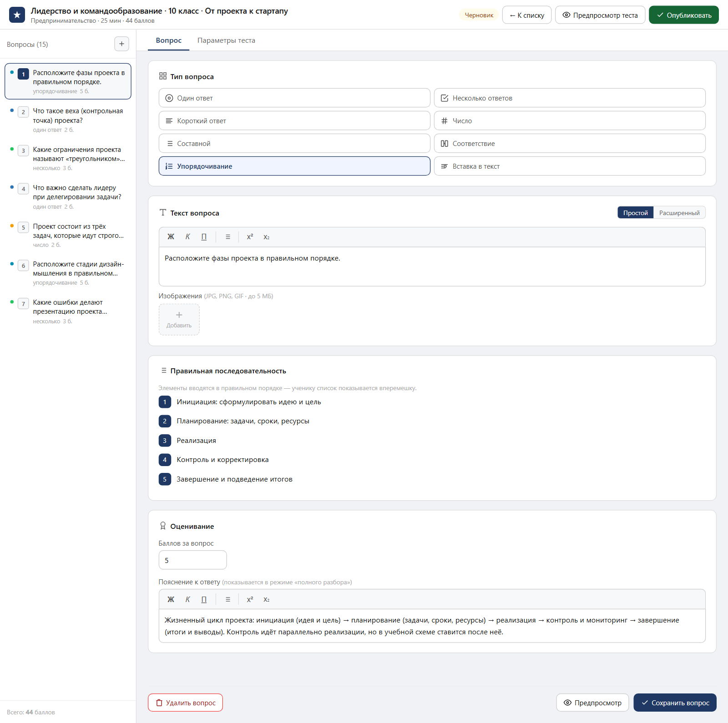Image resolution: width=728 pixels, height=723 pixels.
Task: Click the bottom 'Предпросмотр' button
Action: (592, 703)
